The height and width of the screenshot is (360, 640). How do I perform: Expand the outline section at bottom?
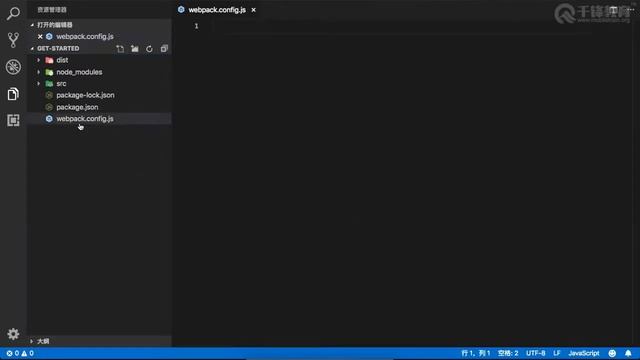click(x=32, y=341)
